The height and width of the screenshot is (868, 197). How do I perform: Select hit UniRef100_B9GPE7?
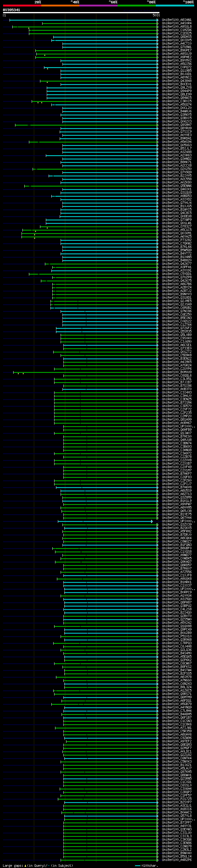[176, 50]
